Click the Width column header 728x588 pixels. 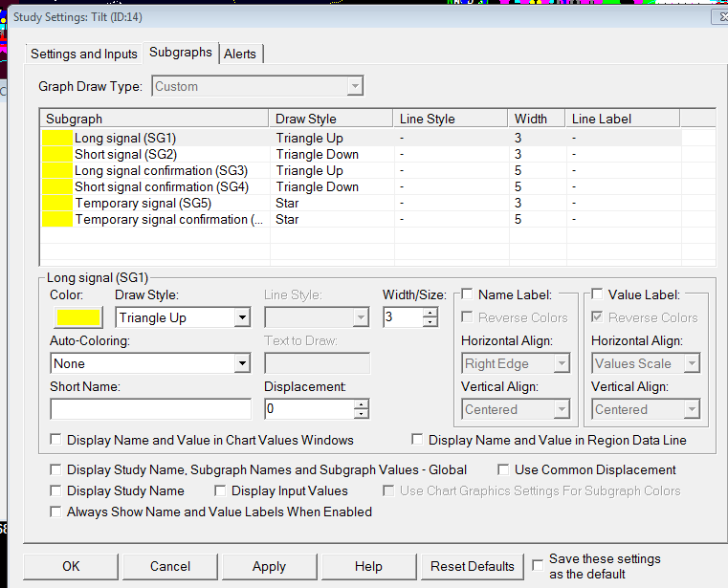[537, 119]
